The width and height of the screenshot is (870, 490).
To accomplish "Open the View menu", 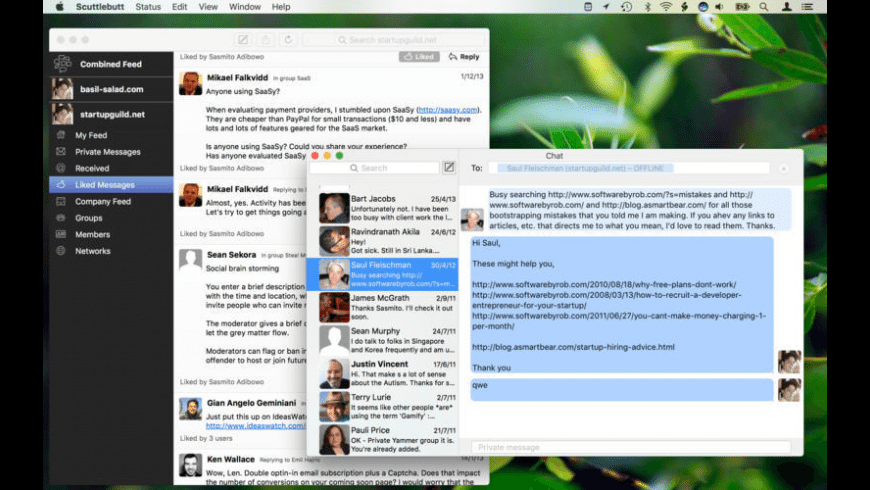I will [x=208, y=7].
